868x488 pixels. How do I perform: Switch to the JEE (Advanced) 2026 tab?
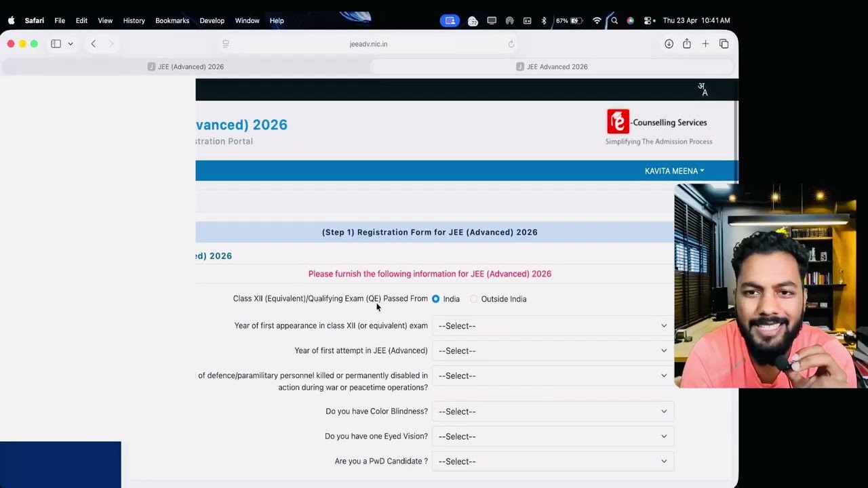pos(186,66)
